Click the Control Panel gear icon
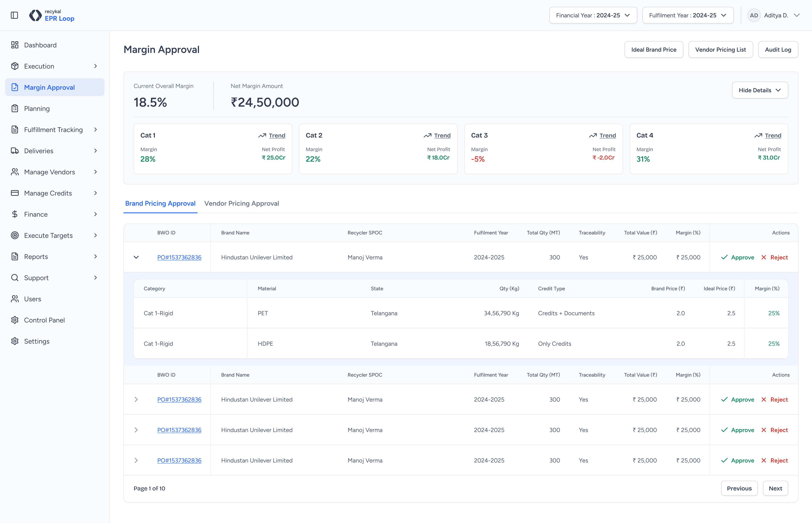Image resolution: width=812 pixels, height=523 pixels. [15, 320]
